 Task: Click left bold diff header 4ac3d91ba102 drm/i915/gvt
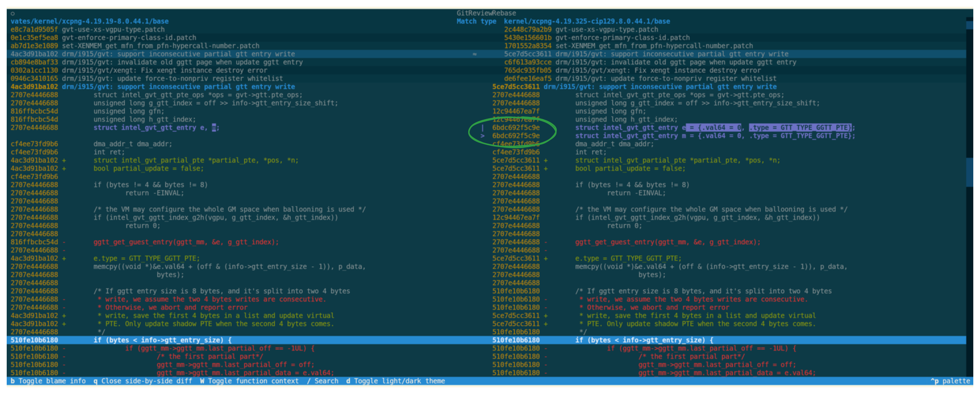(x=153, y=87)
